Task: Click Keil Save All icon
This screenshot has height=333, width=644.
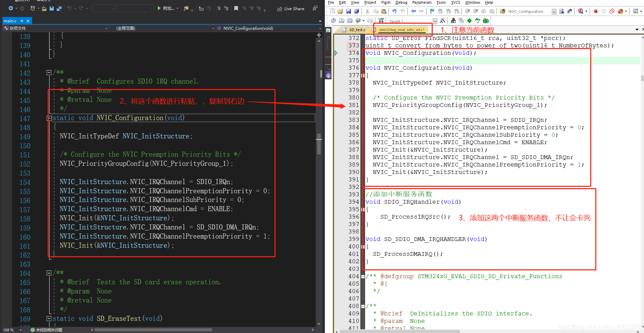Action: pos(357,11)
